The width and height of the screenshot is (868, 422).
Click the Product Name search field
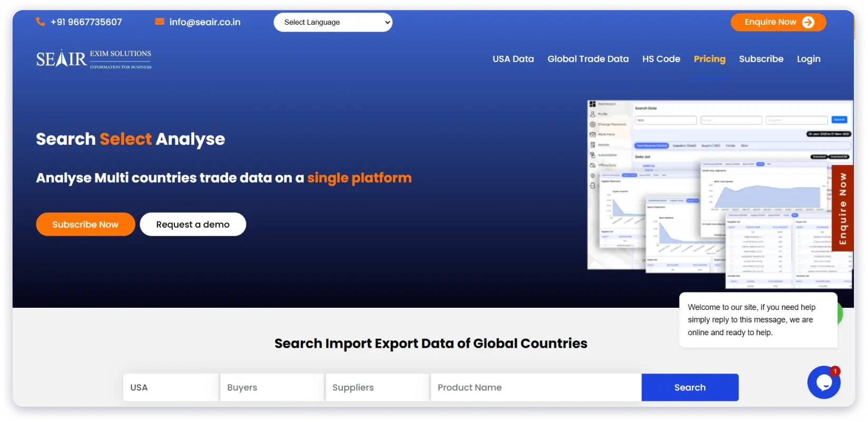[x=536, y=387]
